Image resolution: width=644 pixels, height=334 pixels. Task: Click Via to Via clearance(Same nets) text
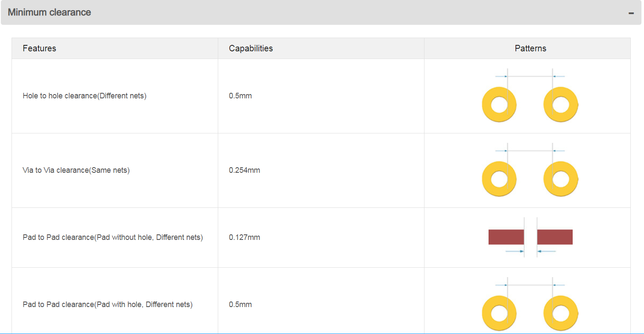(76, 170)
